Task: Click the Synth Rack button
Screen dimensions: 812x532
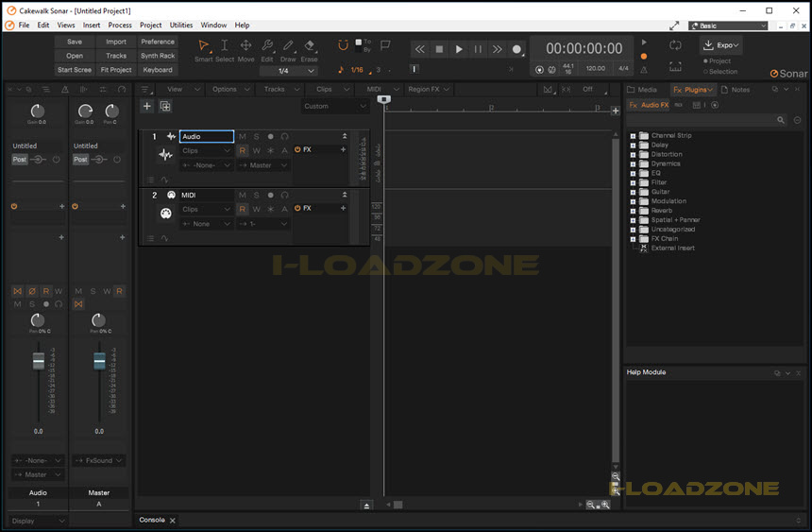Action: pyautogui.click(x=158, y=56)
